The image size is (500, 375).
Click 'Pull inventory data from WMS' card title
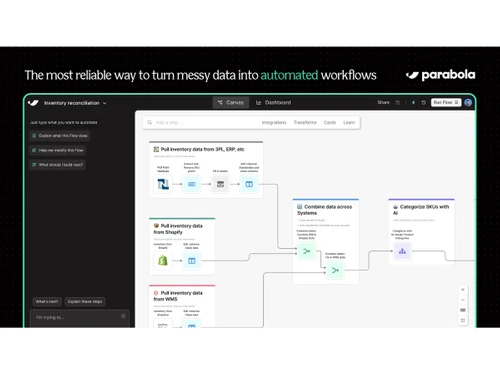(x=178, y=296)
